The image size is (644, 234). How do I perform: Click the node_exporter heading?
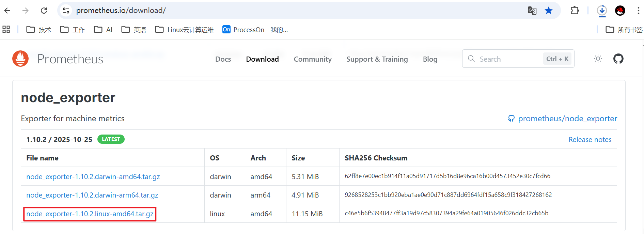[68, 98]
